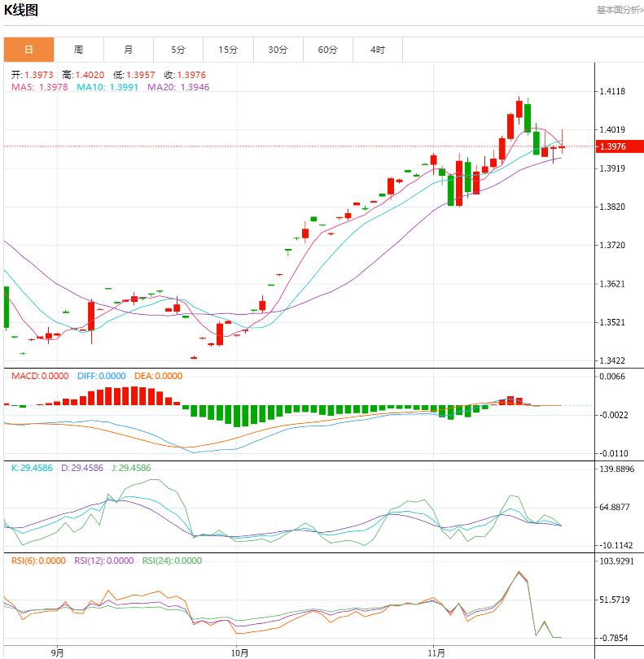This screenshot has width=644, height=659.
Task: Click the 开: 1.3973 open value
Action: [33, 75]
